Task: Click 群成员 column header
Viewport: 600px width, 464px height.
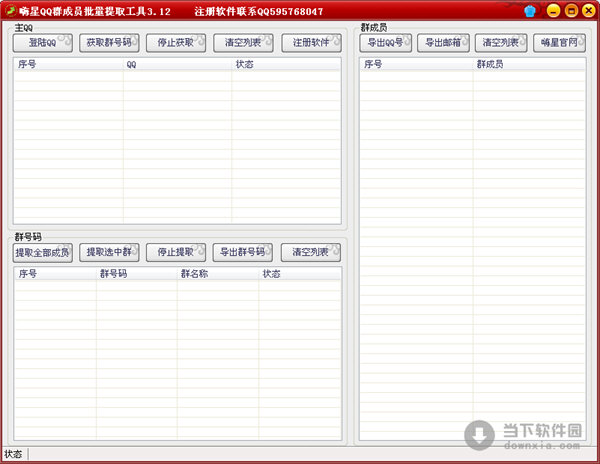Action: click(x=529, y=64)
